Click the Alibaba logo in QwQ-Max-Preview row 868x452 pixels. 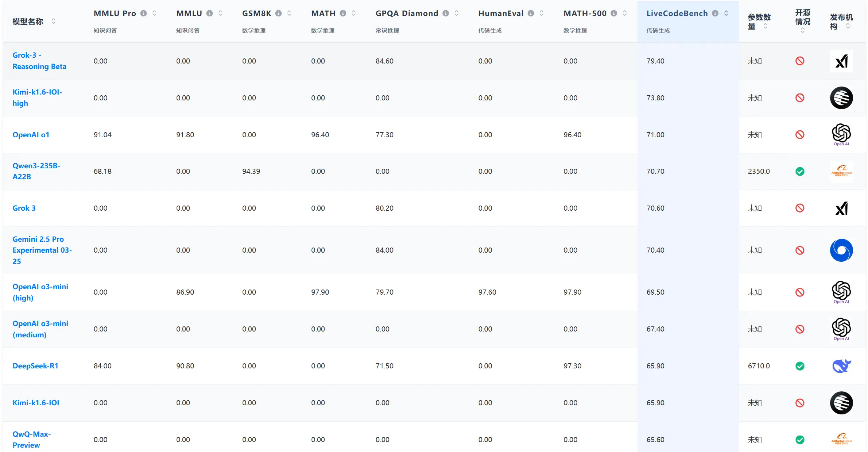(841, 440)
